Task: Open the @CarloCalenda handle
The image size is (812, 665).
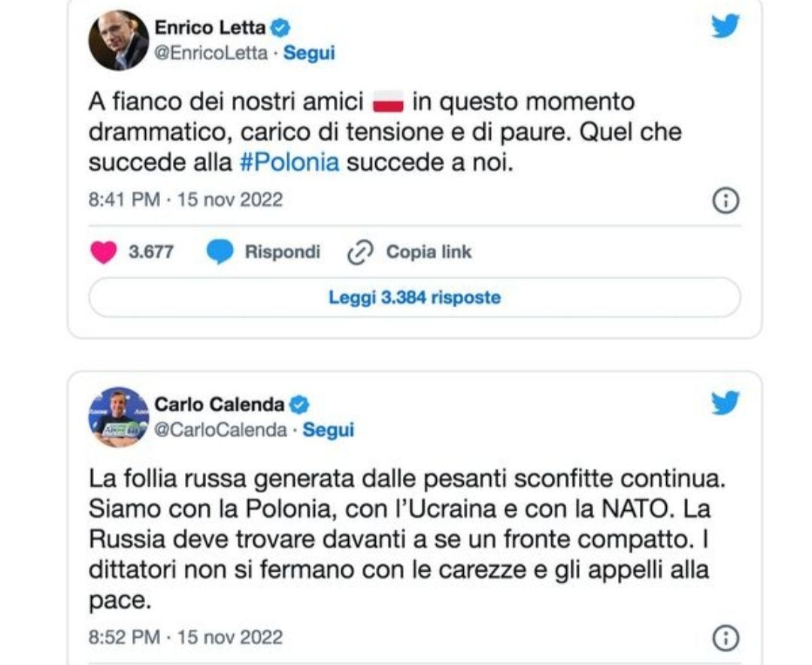Action: 220,431
